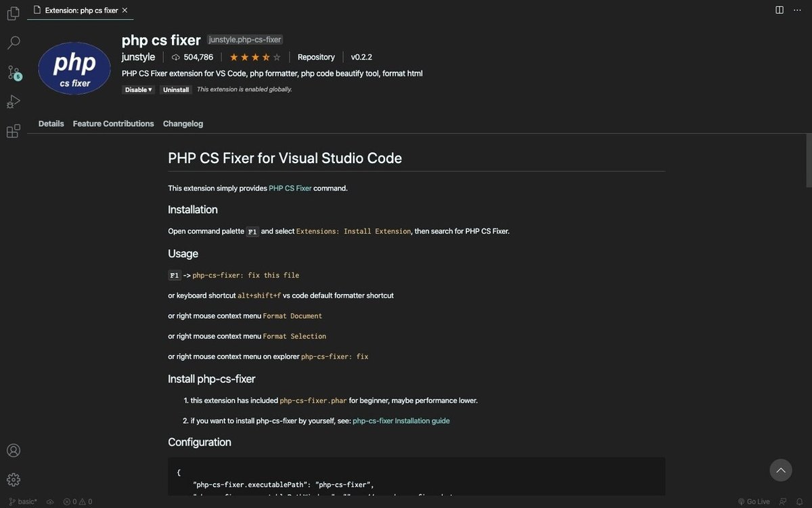Open the basic branch picker in the status bar
Viewport: 812px width, 508px height.
click(x=23, y=501)
